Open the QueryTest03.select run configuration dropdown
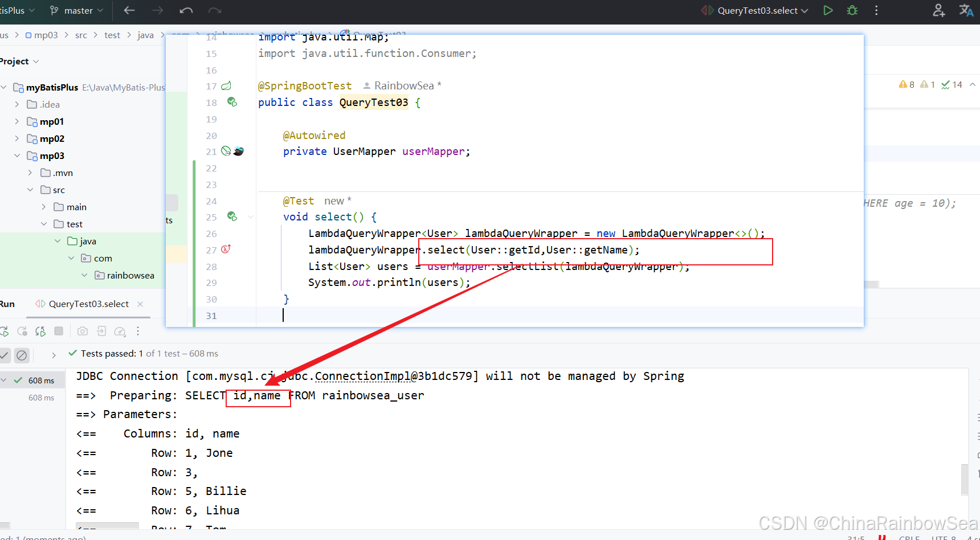The width and height of the screenshot is (980, 540). (x=755, y=10)
